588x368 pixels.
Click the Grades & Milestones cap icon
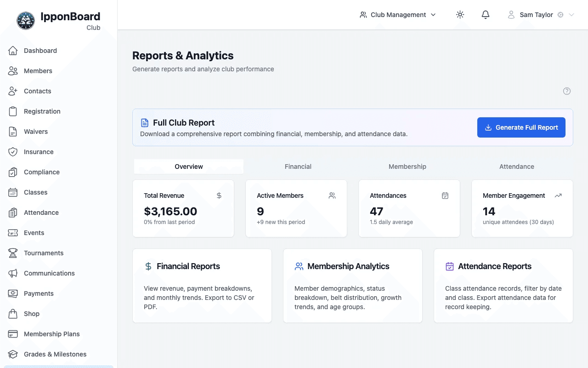pos(13,354)
